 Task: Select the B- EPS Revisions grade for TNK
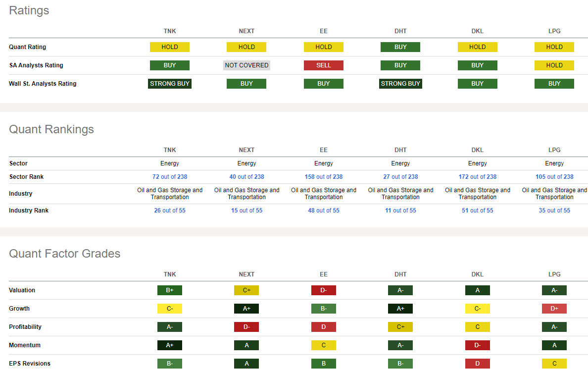169,363
